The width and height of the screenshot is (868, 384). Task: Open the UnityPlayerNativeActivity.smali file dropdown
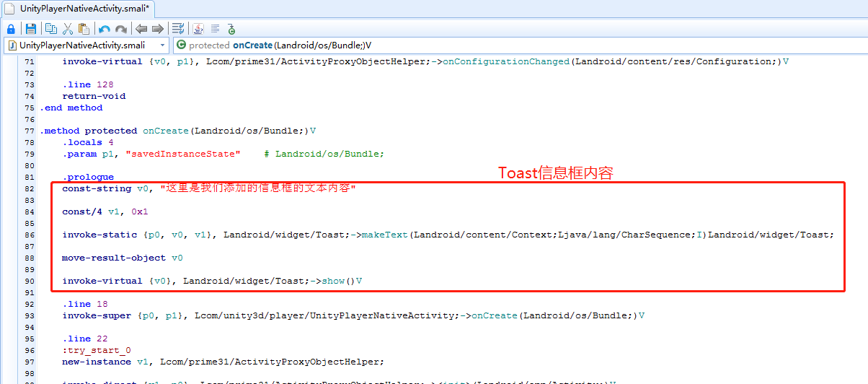point(163,45)
